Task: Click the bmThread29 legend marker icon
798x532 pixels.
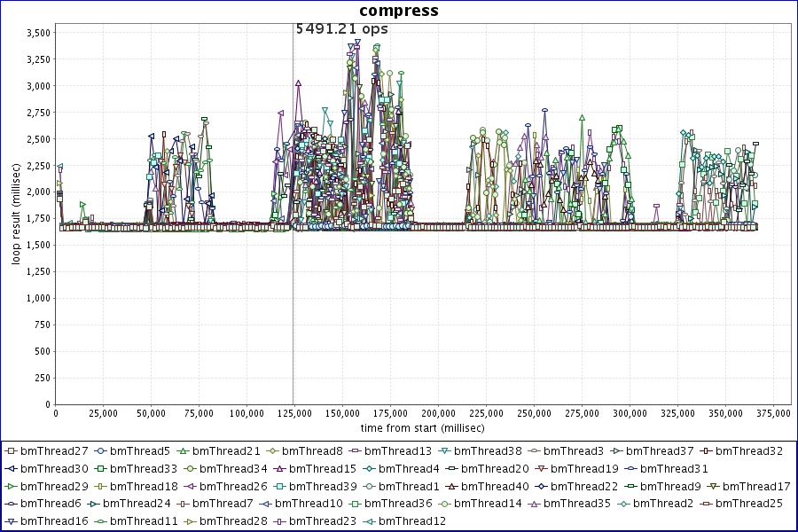Action: (x=12, y=487)
